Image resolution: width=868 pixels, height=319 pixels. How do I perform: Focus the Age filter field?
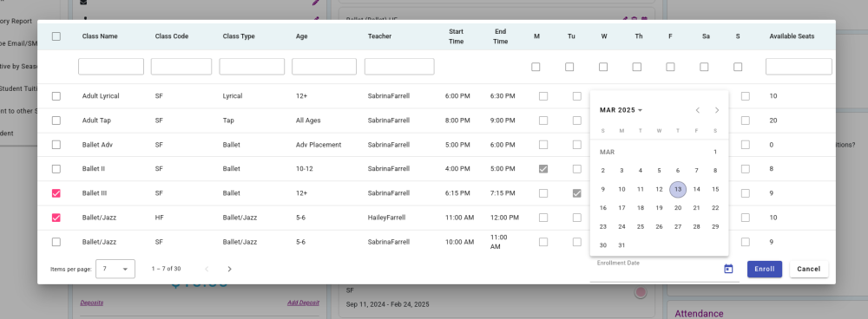click(324, 67)
